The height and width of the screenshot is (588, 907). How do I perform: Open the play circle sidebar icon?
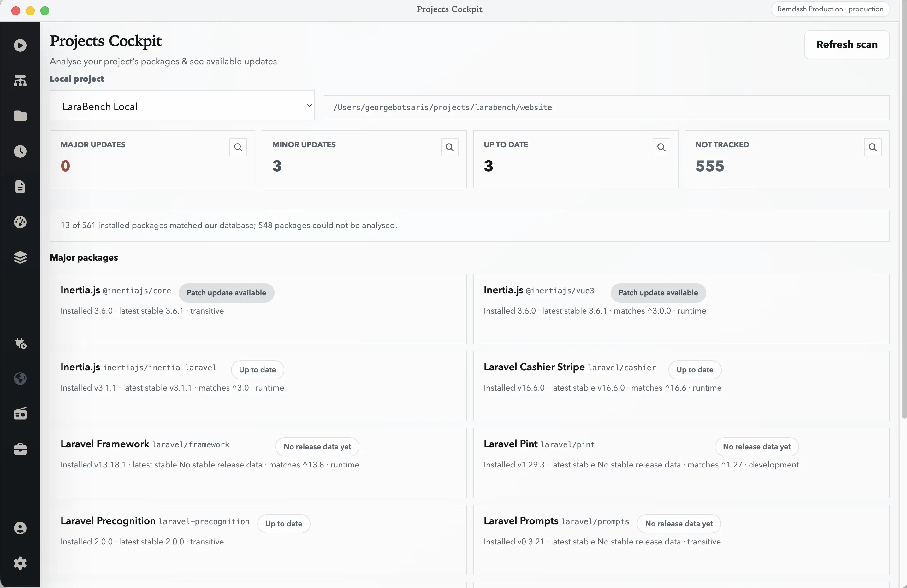[x=20, y=45]
